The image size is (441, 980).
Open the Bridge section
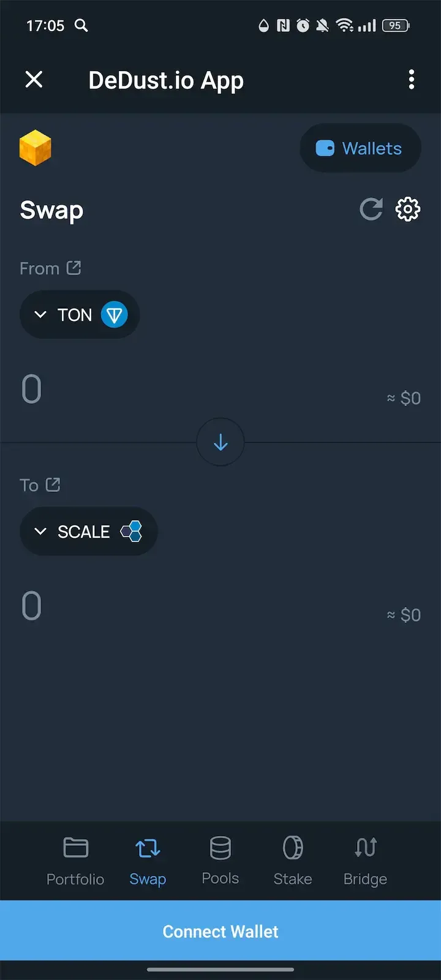[365, 861]
